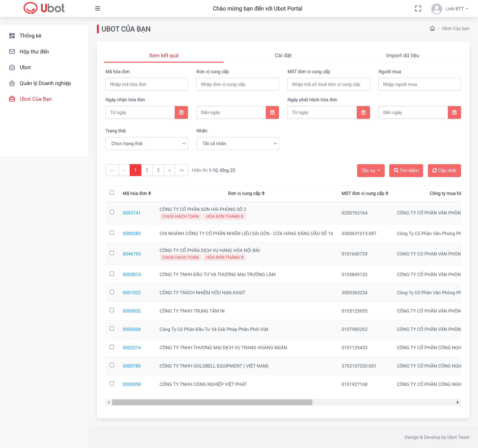
Task: Tick checkbox for invoice 0001522
Action: pos(112,292)
